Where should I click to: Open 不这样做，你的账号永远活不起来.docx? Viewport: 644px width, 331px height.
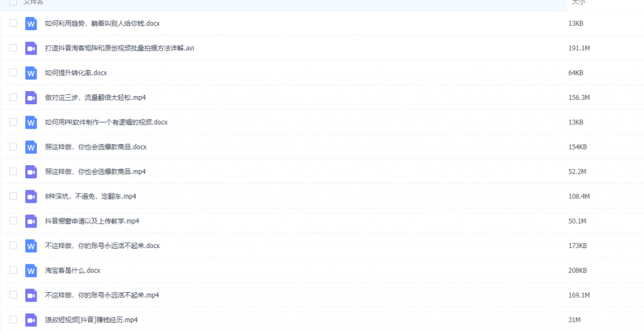point(103,246)
